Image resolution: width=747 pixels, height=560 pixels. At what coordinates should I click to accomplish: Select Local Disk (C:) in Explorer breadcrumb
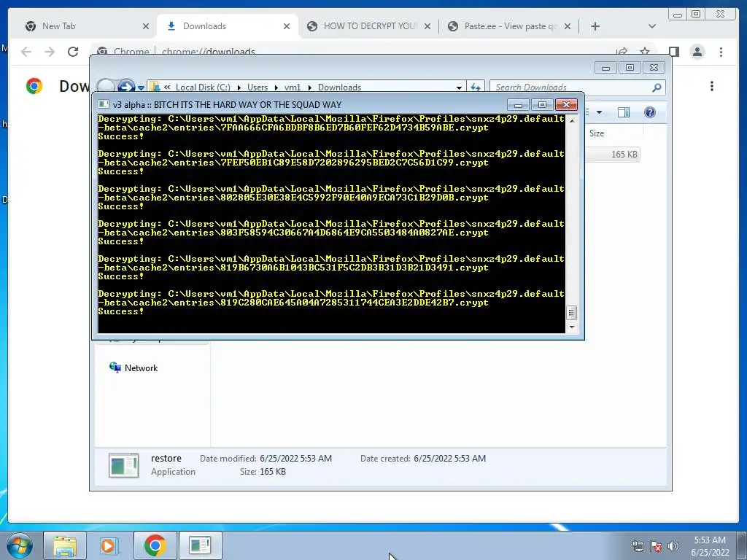[203, 87]
